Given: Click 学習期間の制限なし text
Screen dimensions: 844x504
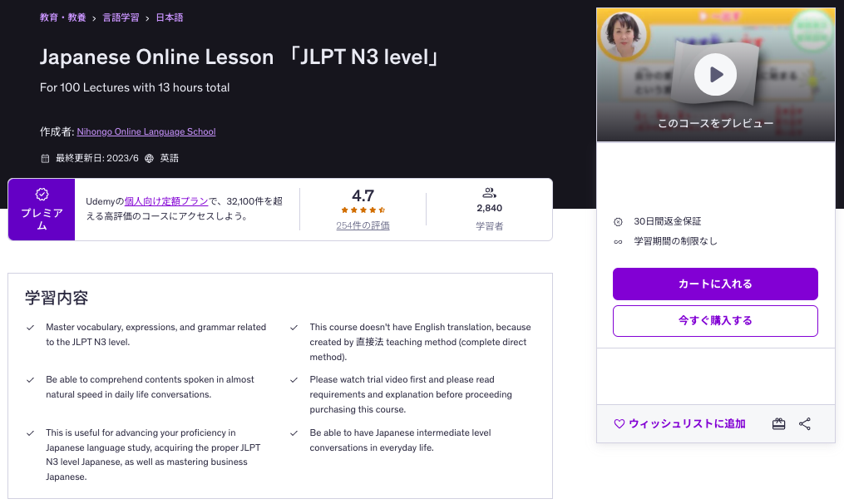Looking at the screenshot, I should coord(675,241).
